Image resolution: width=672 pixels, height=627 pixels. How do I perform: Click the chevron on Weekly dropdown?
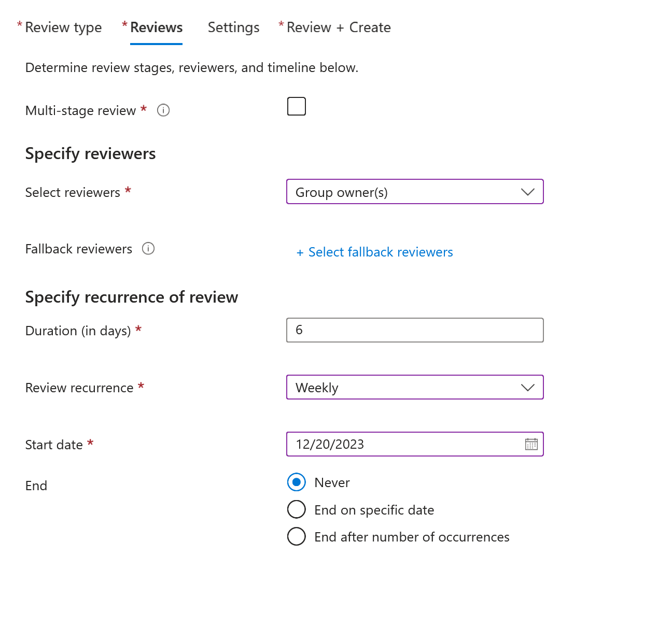(x=527, y=387)
